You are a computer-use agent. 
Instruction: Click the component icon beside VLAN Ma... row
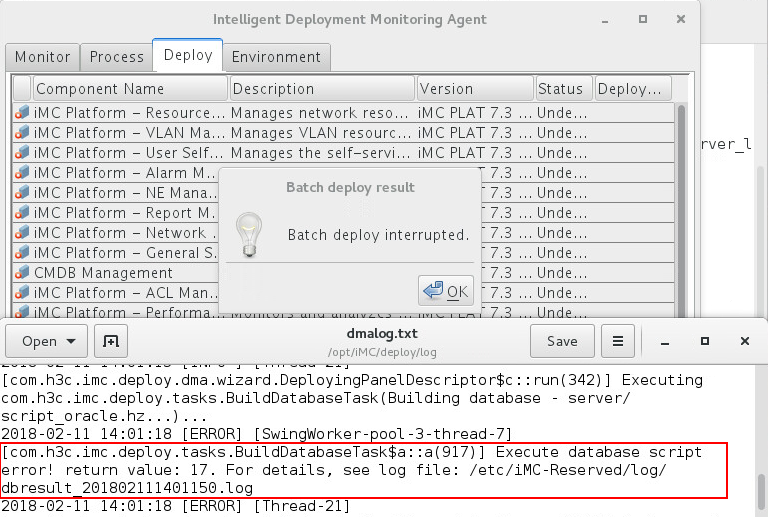pyautogui.click(x=22, y=133)
